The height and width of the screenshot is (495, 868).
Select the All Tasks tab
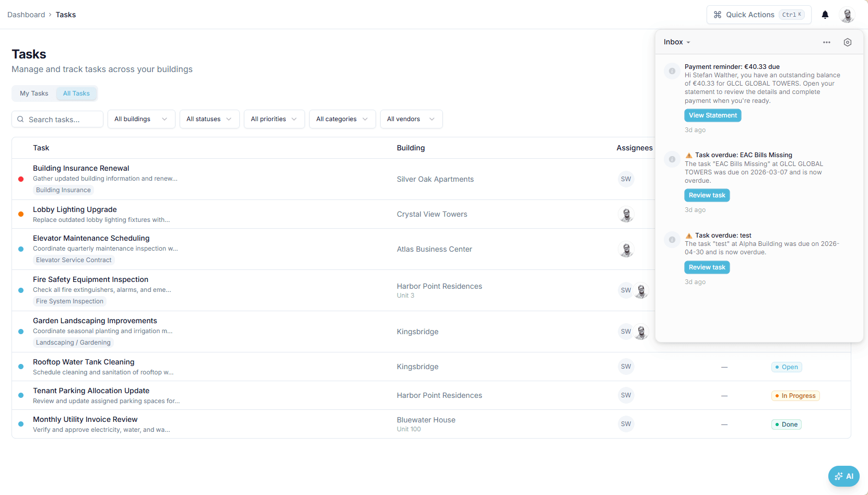click(x=76, y=93)
